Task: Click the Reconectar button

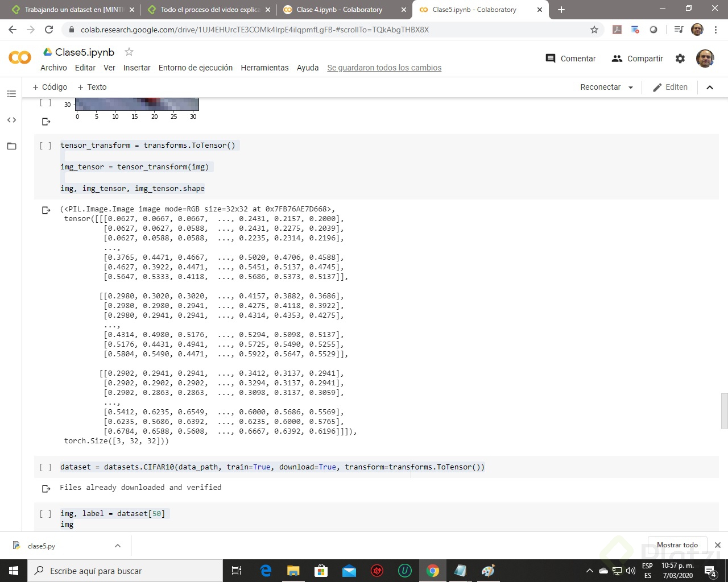Action: coord(600,87)
